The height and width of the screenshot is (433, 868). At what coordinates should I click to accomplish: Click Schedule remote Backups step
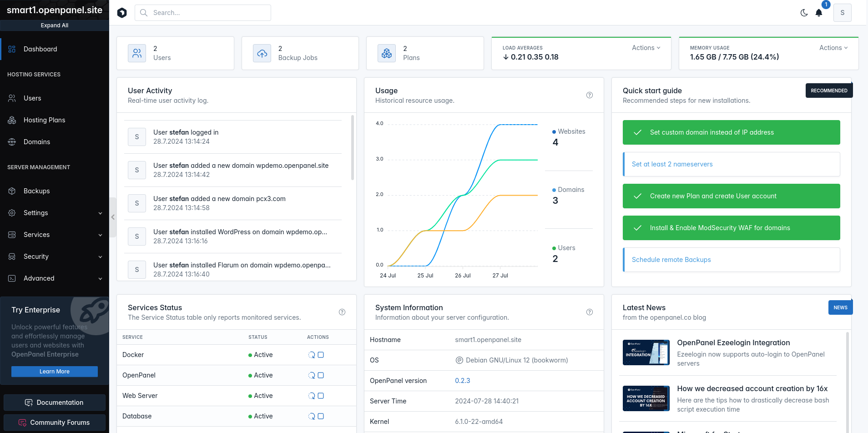coord(731,260)
